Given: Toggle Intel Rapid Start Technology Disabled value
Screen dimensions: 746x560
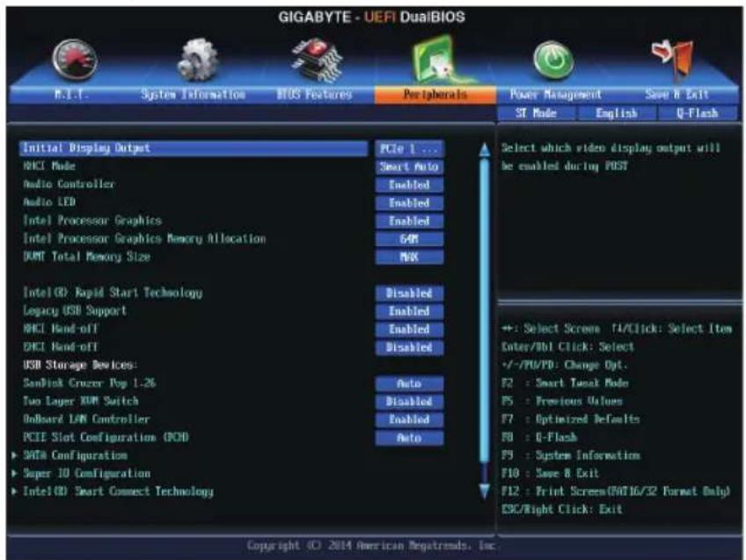Looking at the screenshot, I should [409, 294].
